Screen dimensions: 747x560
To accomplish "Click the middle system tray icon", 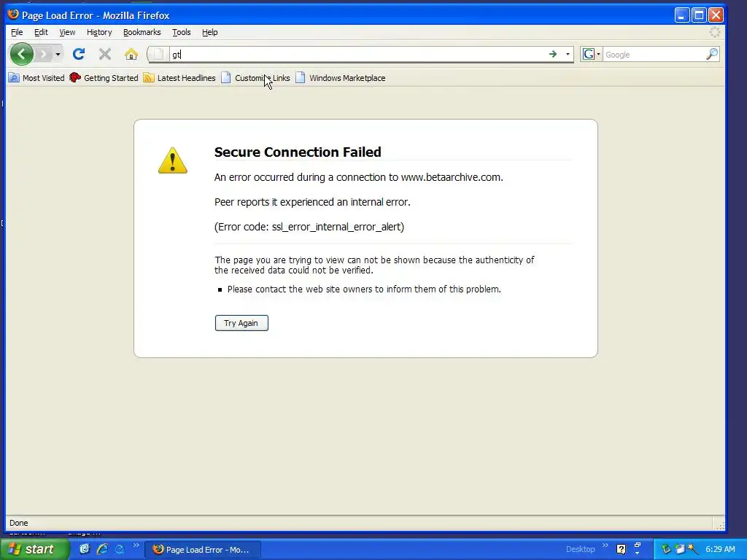I will tap(680, 549).
